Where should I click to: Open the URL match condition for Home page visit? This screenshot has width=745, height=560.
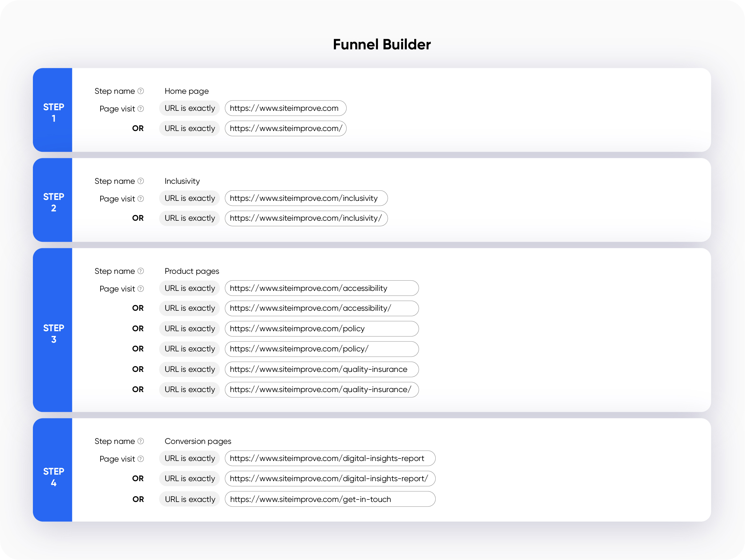point(189,108)
